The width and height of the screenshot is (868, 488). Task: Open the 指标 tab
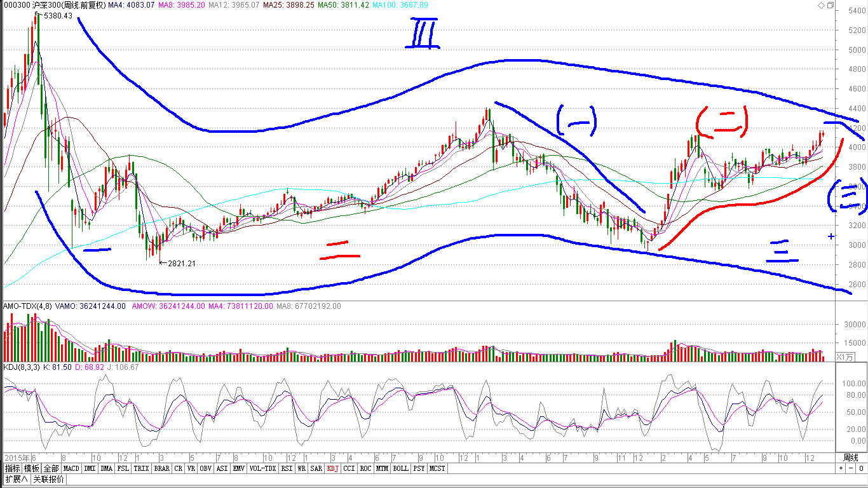tap(13, 468)
